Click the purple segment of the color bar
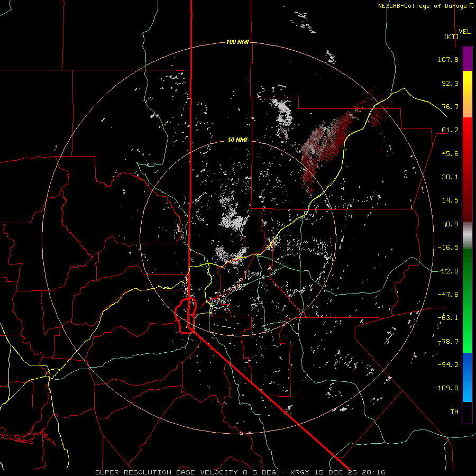 pos(467,59)
